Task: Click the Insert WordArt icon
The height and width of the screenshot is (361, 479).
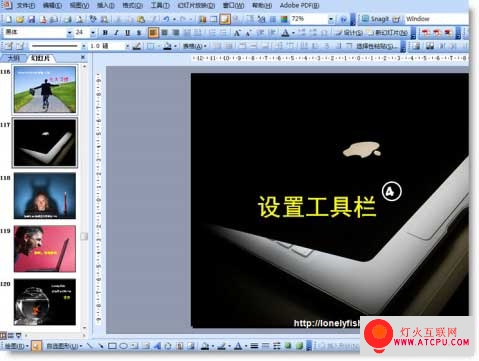Action: click(x=157, y=346)
